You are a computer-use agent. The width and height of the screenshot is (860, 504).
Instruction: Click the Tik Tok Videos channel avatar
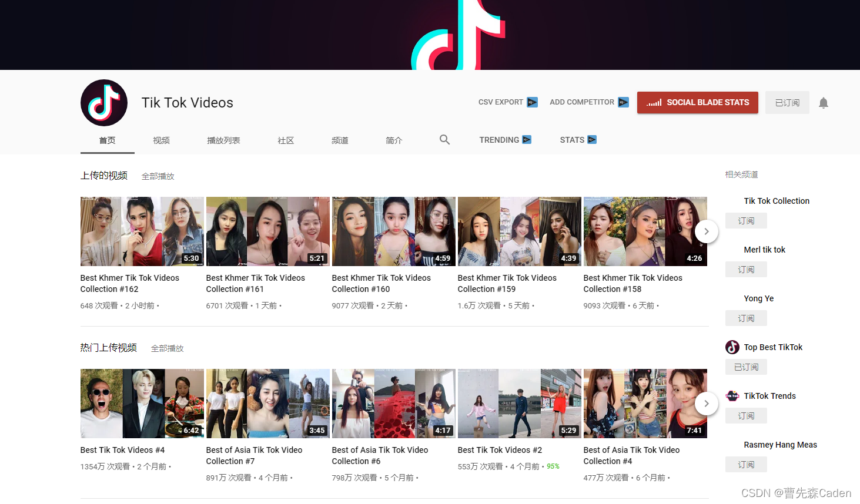(104, 103)
